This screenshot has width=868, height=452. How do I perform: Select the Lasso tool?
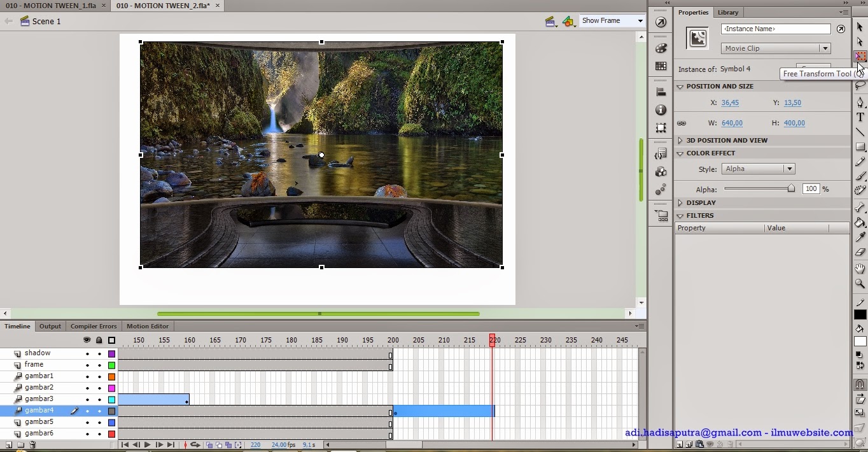[x=860, y=86]
